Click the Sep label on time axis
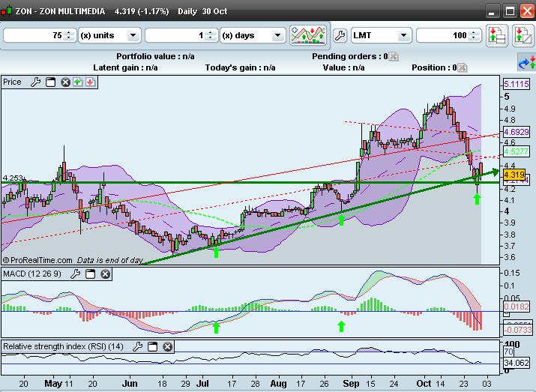Image resolution: width=536 pixels, height=392 pixels. pos(351,384)
